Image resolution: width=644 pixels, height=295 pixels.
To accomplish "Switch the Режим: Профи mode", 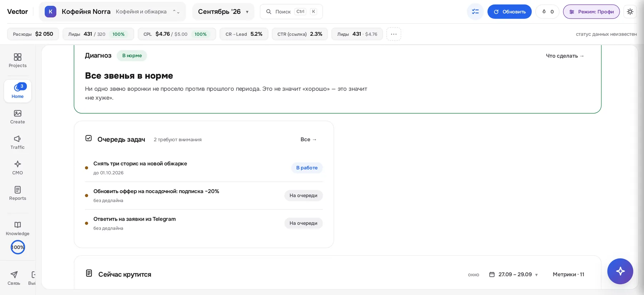I will pyautogui.click(x=591, y=12).
